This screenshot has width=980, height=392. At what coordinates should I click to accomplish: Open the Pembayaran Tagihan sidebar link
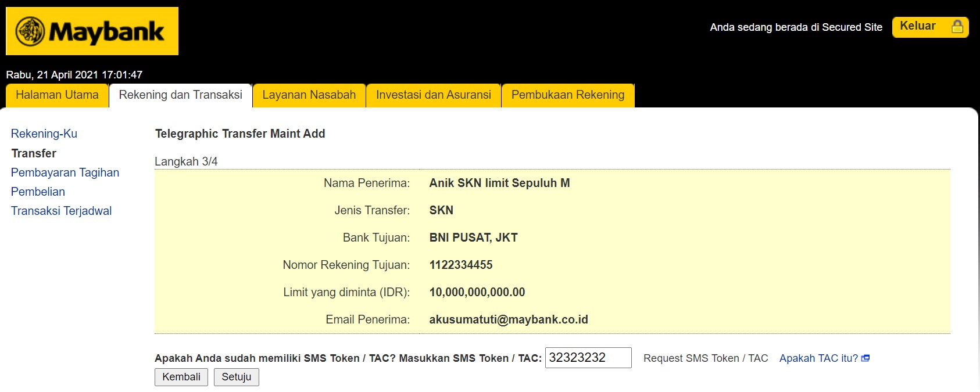click(65, 172)
